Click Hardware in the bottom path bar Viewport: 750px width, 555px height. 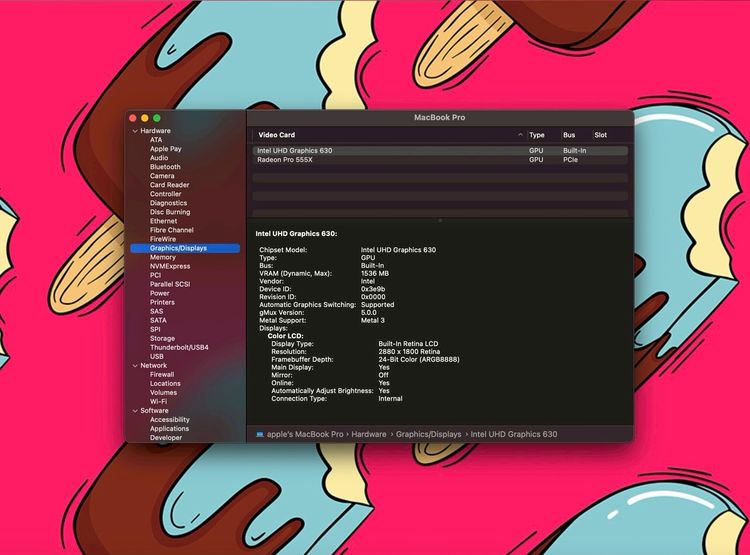click(368, 434)
